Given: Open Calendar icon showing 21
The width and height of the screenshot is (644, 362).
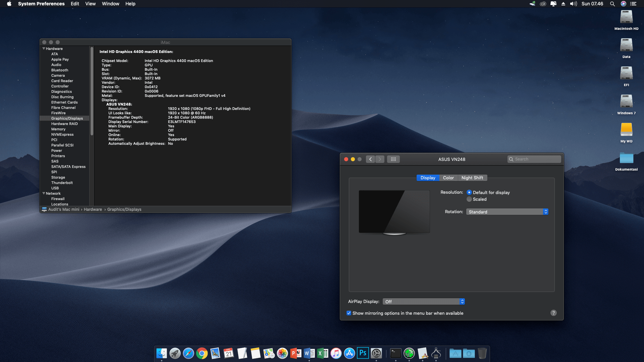Looking at the screenshot, I should pyautogui.click(x=229, y=353).
